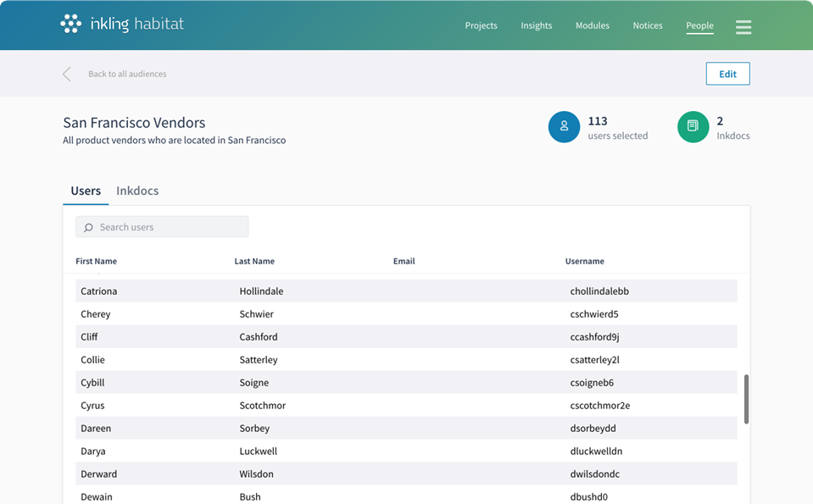The height and width of the screenshot is (504, 813).
Task: Sort by the First Name column header
Action: [96, 261]
